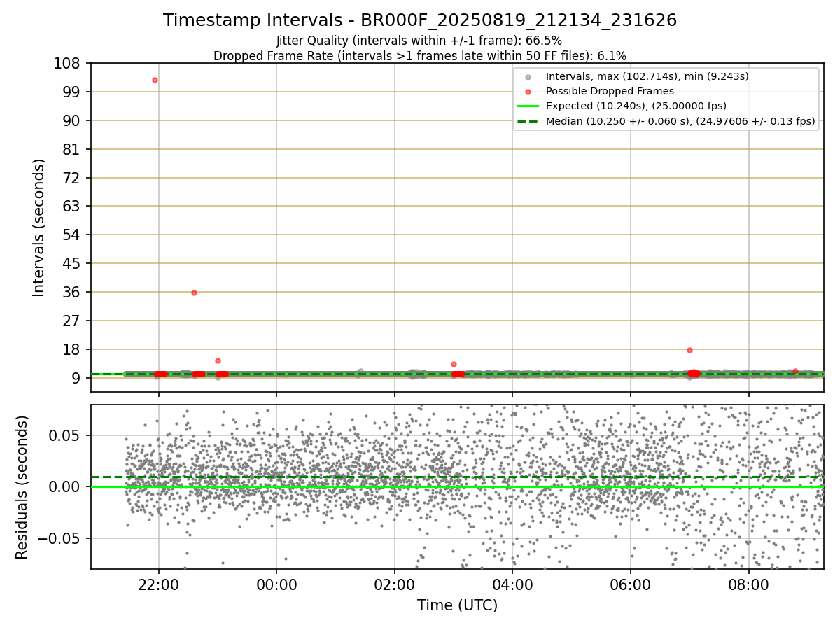Screen dimensions: 840x630
Task: Click the 'Intervals (seconds)' y-axis label
Action: coord(39,227)
